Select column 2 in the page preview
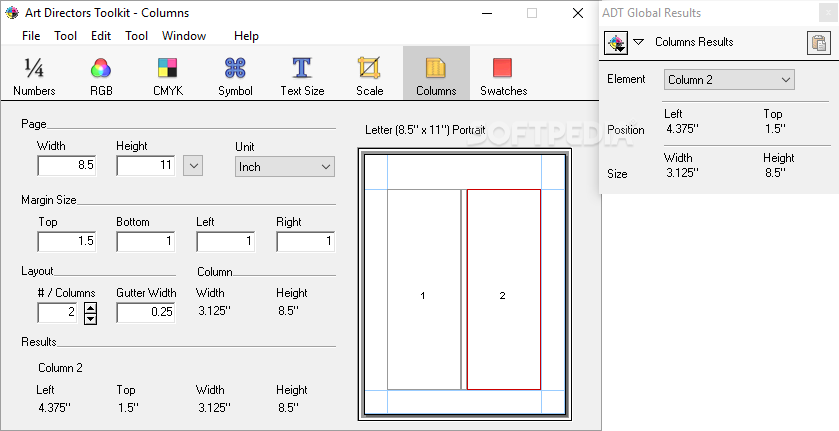The width and height of the screenshot is (839, 431). pos(504,290)
